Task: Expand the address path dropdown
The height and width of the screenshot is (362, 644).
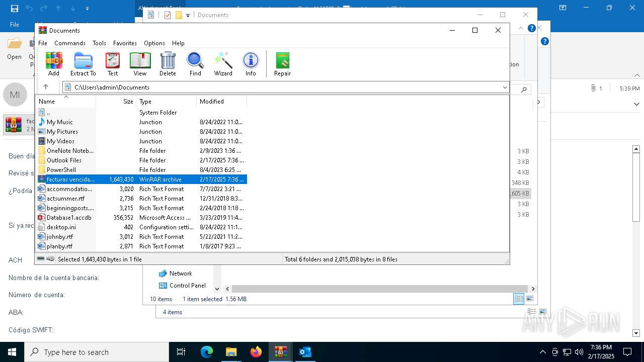Action: 505,87
